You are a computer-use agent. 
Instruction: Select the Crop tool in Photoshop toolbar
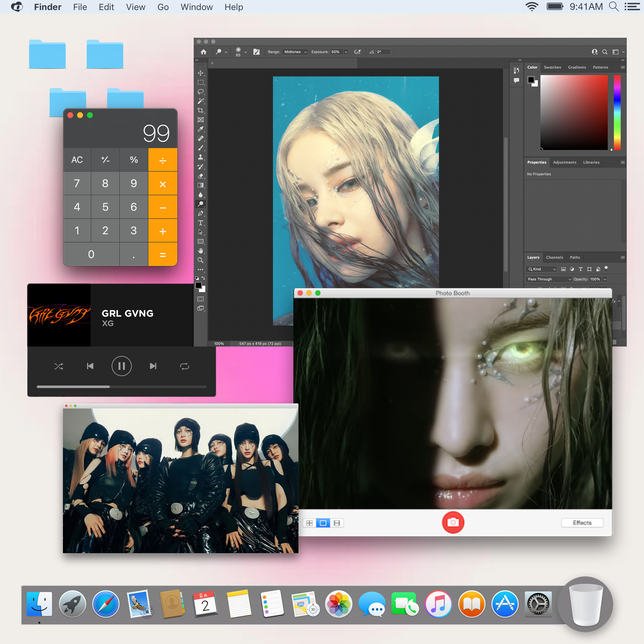tap(200, 110)
